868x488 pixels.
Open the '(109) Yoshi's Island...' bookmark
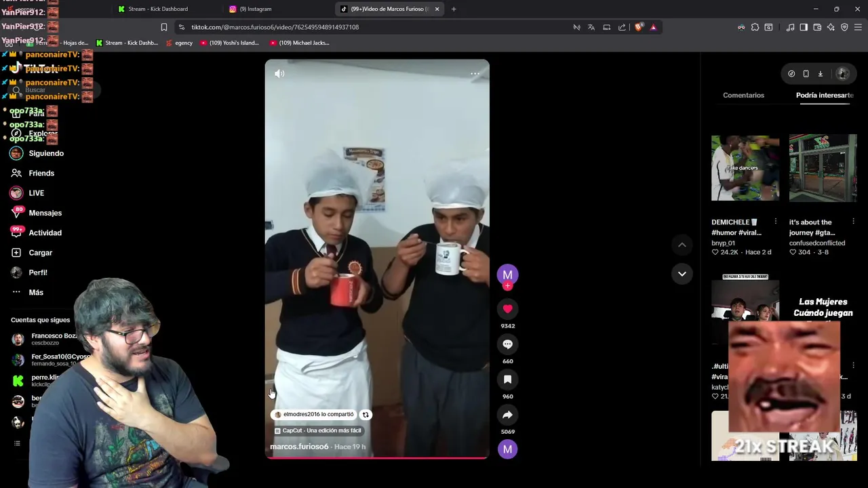click(229, 43)
